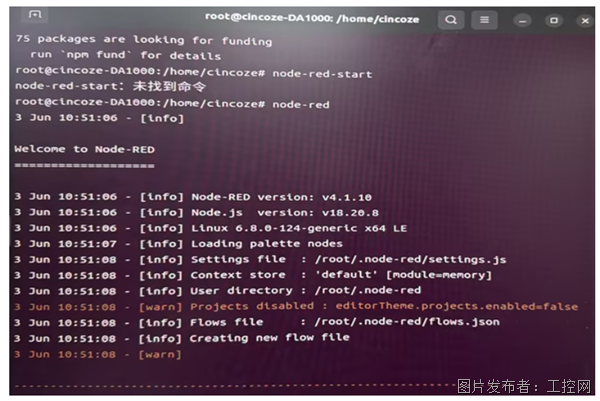The image size is (600, 401).
Task: Click the node-red-start command in the prompt
Action: 322,73
